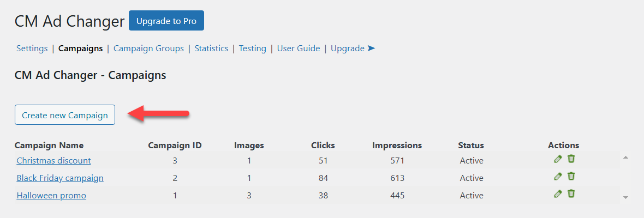The image size is (644, 218).
Task: Edit the Halloween promo pencil icon
Action: (x=558, y=194)
